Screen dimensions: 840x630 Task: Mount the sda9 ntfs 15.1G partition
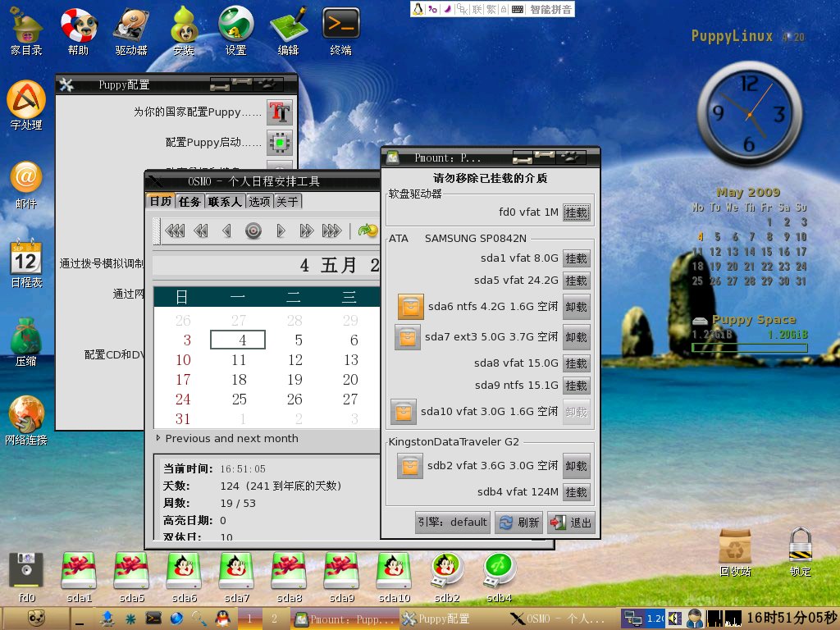pos(577,386)
